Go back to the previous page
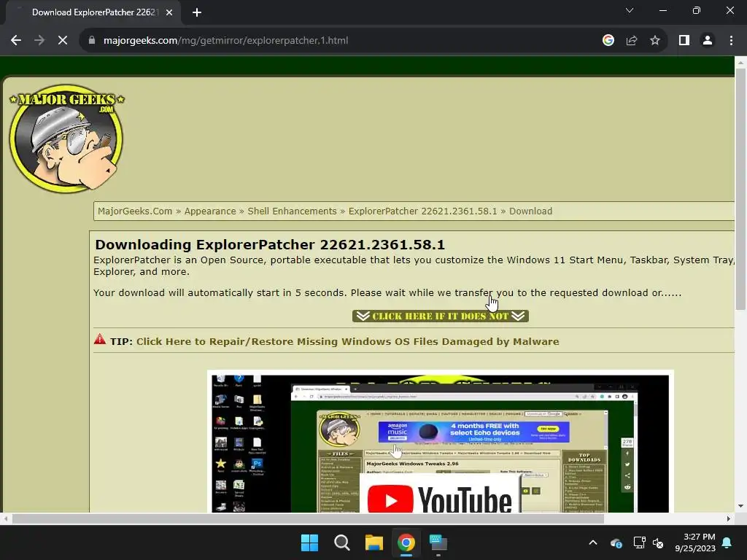This screenshot has height=560, width=747. coord(16,41)
